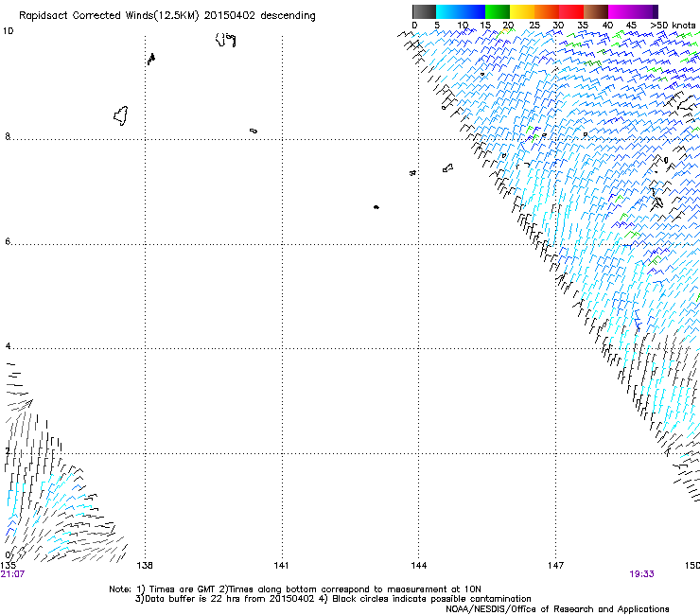The image size is (700, 615).
Task: Click the '20150402 descending' date text
Action: click(x=260, y=16)
